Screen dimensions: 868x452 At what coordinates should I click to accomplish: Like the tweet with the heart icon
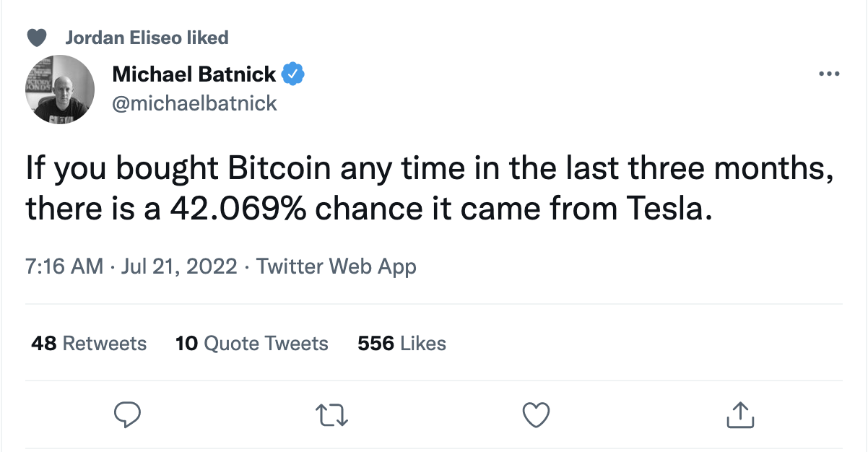(x=536, y=414)
